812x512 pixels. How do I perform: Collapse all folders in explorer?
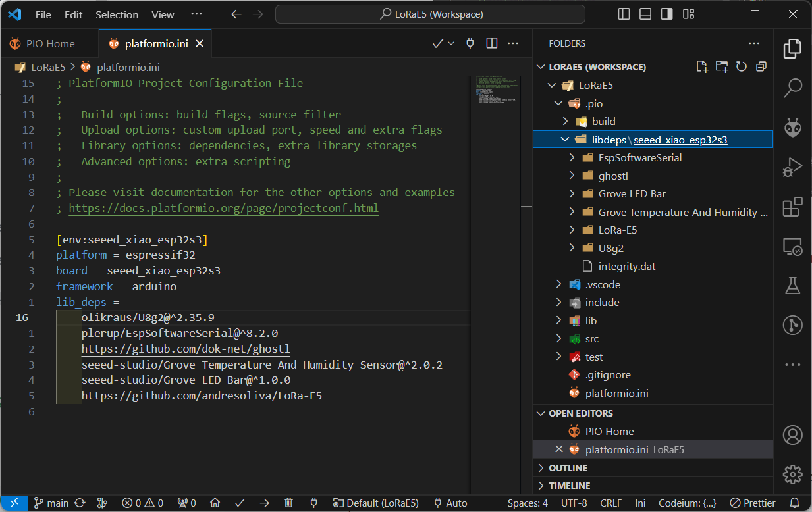761,66
